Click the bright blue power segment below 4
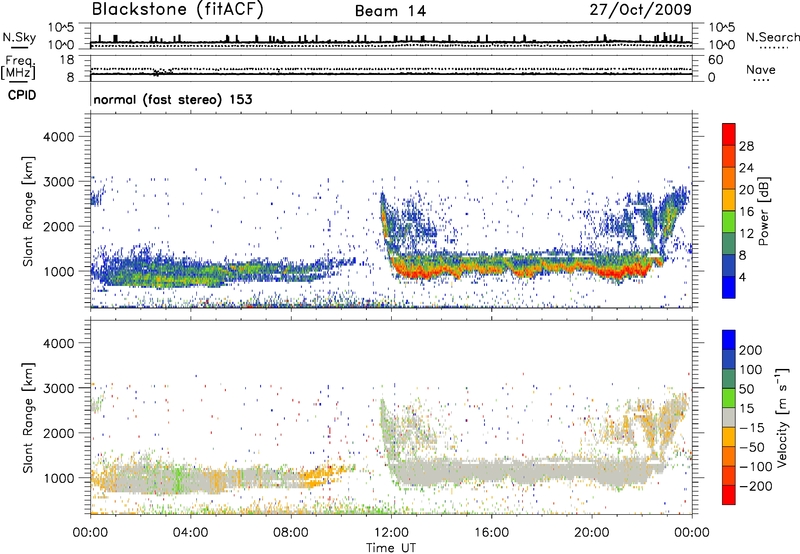The image size is (800, 554). click(x=729, y=287)
